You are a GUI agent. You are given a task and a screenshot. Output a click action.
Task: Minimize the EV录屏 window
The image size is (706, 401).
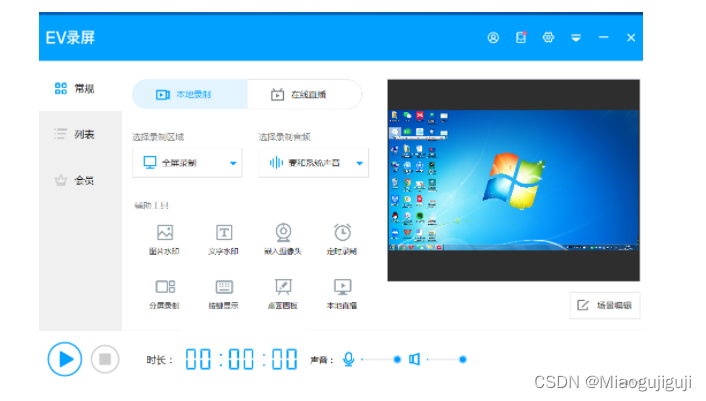(x=603, y=37)
